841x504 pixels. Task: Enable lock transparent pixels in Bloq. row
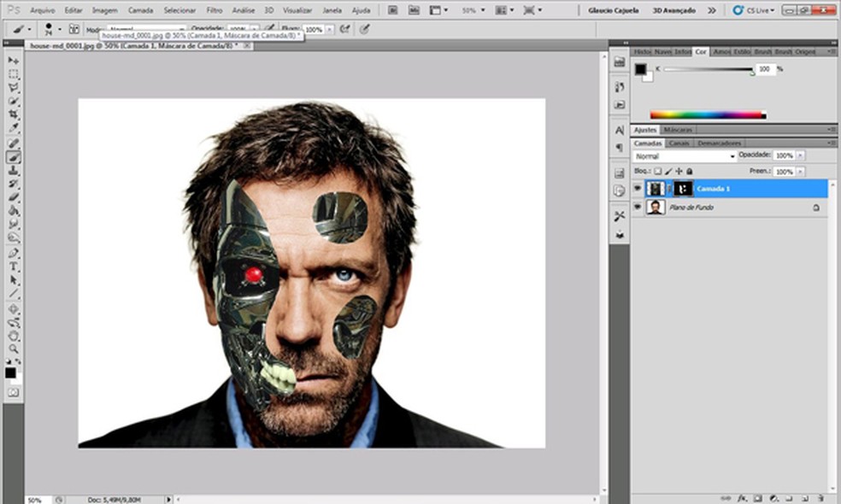[x=659, y=171]
